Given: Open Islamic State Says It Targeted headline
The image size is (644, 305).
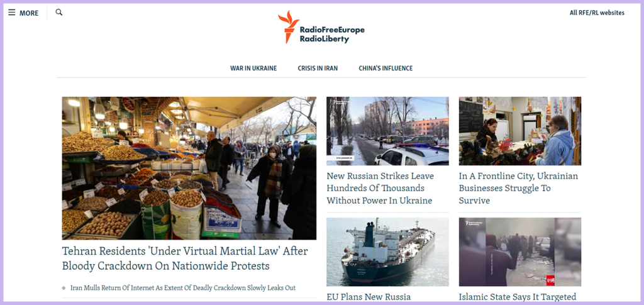Looking at the screenshot, I should (x=518, y=297).
